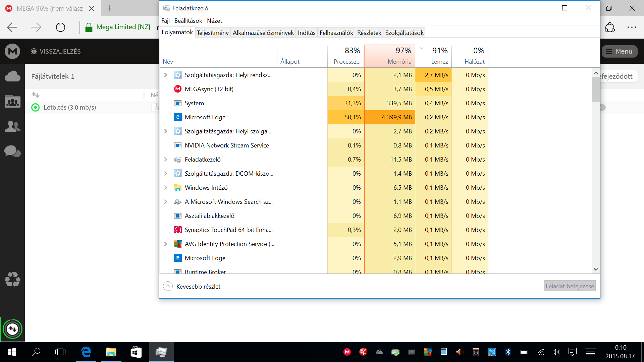Click the download status green circle icon
The image size is (644, 362).
(x=35, y=108)
